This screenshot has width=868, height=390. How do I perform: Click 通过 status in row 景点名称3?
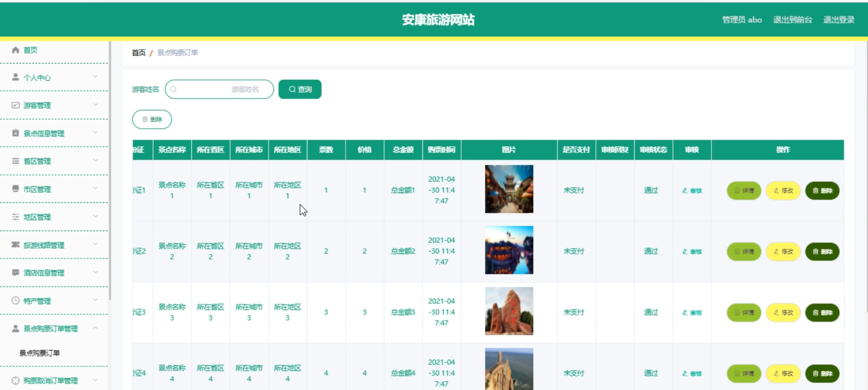pos(651,312)
